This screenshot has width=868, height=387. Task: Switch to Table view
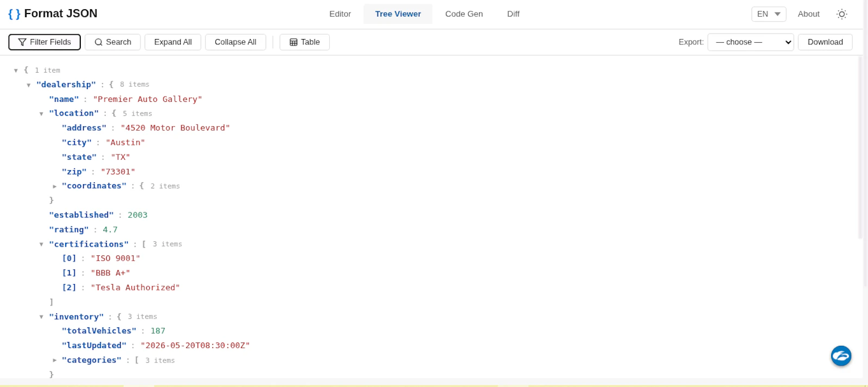click(x=304, y=42)
